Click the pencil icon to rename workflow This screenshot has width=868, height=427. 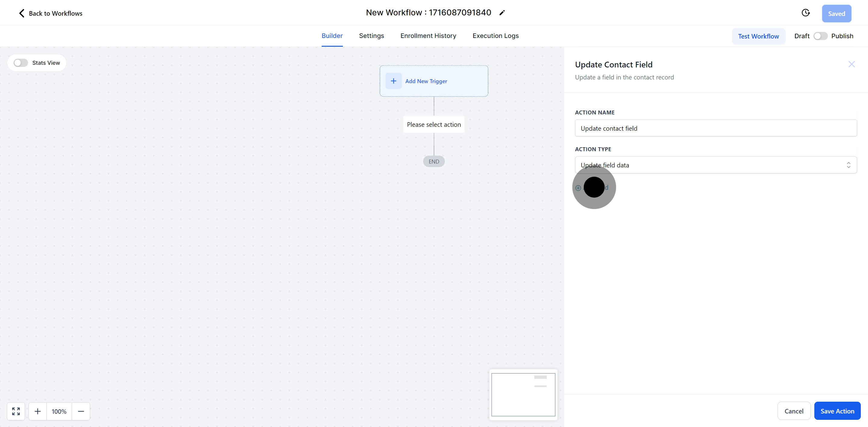click(x=502, y=13)
